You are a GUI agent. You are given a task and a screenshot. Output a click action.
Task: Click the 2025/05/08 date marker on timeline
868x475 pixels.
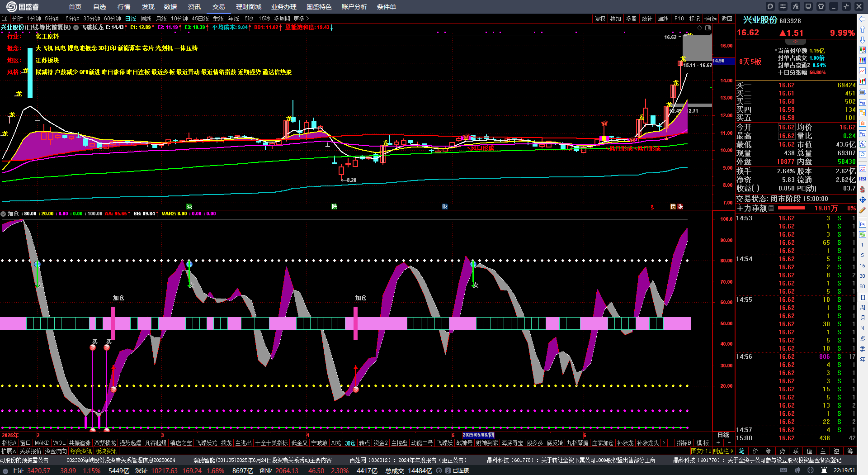point(478,435)
